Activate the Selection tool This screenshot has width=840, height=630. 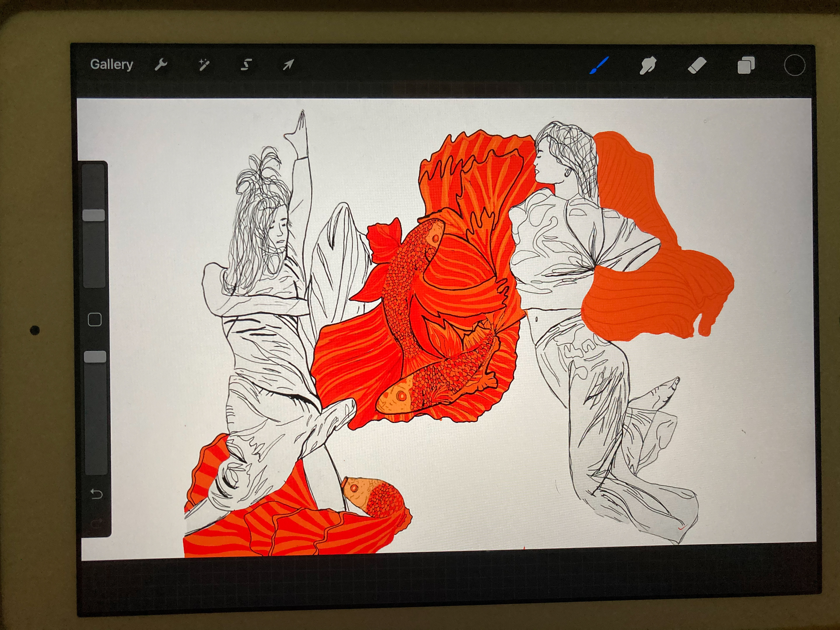pyautogui.click(x=246, y=65)
